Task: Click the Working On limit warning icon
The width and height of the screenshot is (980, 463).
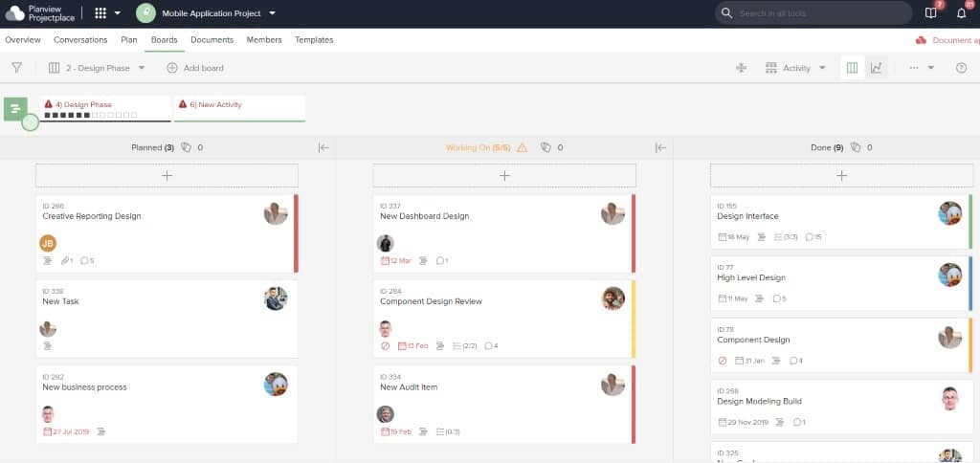Action: (x=522, y=147)
